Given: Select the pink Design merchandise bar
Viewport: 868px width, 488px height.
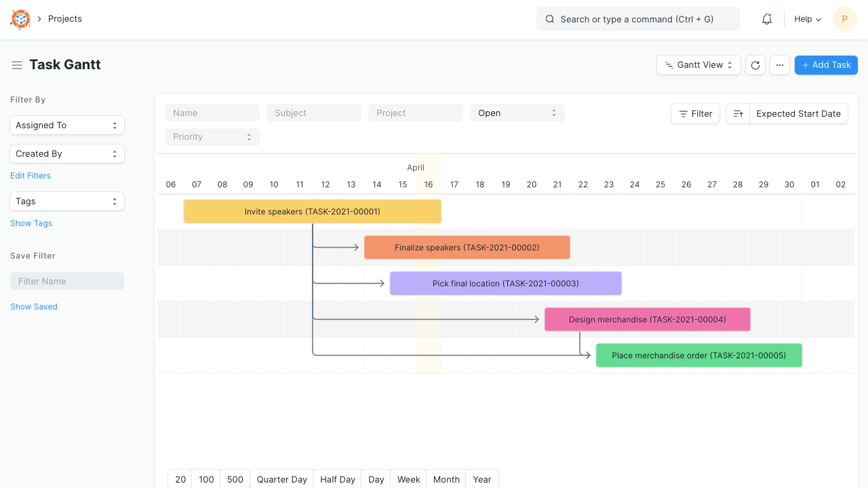Looking at the screenshot, I should click(647, 320).
